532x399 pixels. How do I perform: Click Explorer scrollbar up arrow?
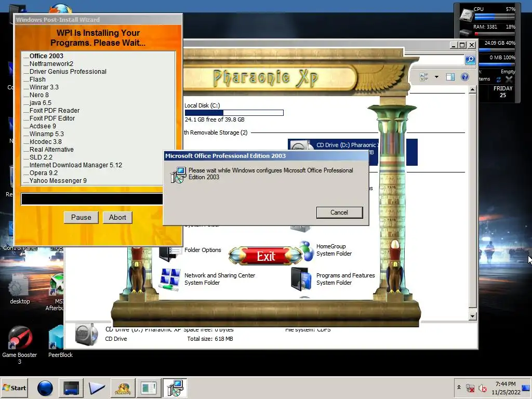472,89
